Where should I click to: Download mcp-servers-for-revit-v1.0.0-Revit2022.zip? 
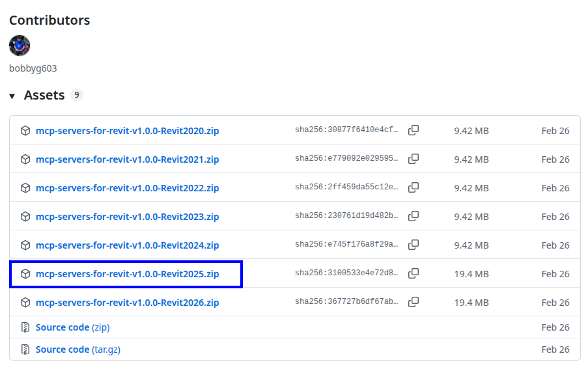click(x=127, y=188)
